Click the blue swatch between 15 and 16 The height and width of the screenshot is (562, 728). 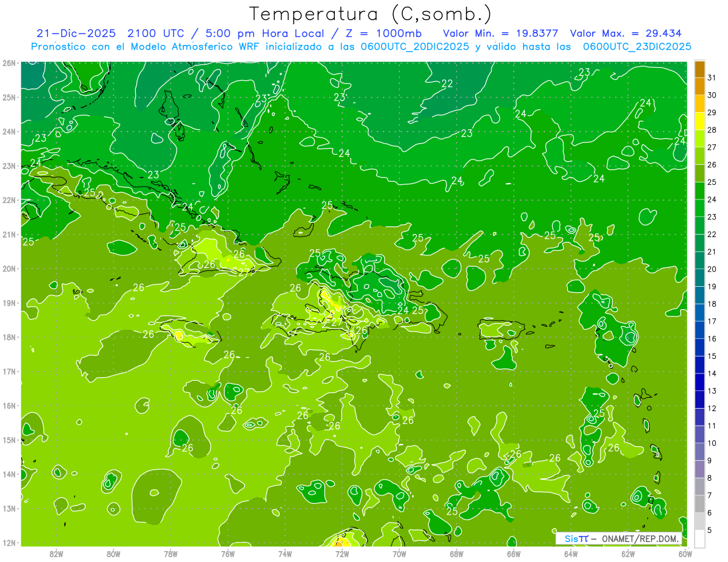[699, 347]
